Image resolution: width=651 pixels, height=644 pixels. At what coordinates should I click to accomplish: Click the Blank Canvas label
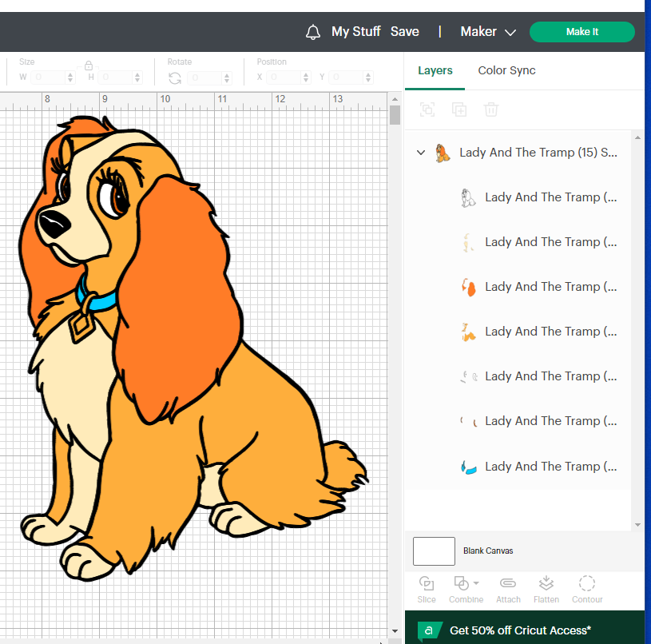pos(488,551)
